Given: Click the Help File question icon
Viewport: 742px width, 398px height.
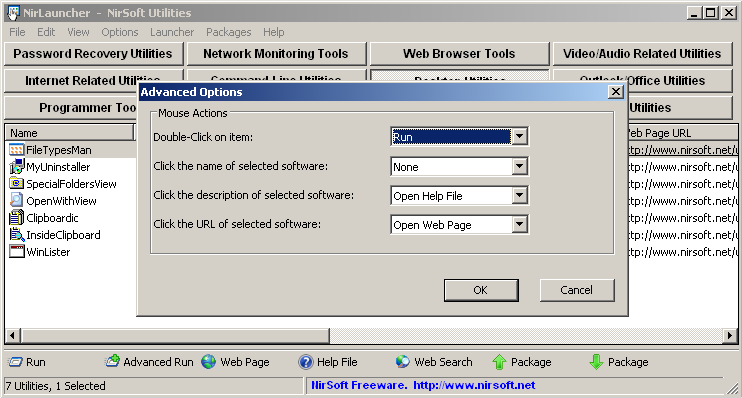Looking at the screenshot, I should (306, 362).
